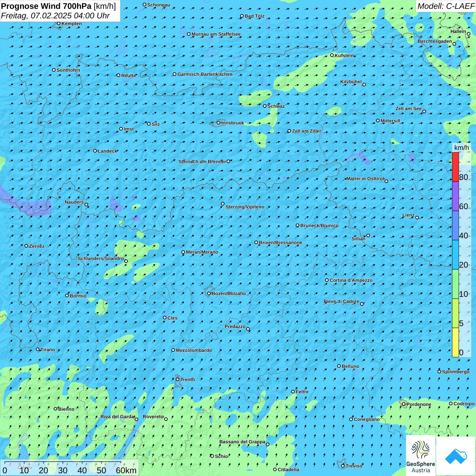Click the Schongau label

tap(159, 5)
